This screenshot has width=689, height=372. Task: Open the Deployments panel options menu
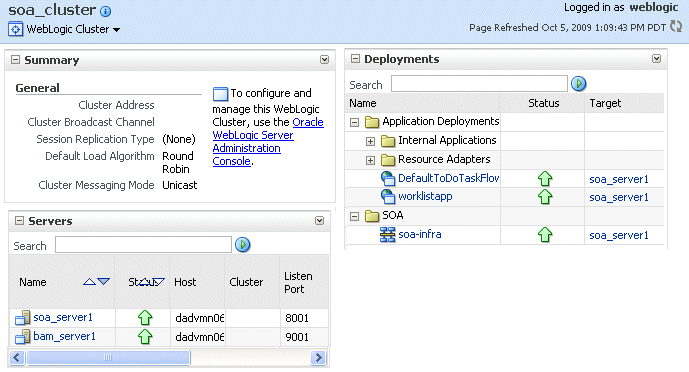pos(656,58)
